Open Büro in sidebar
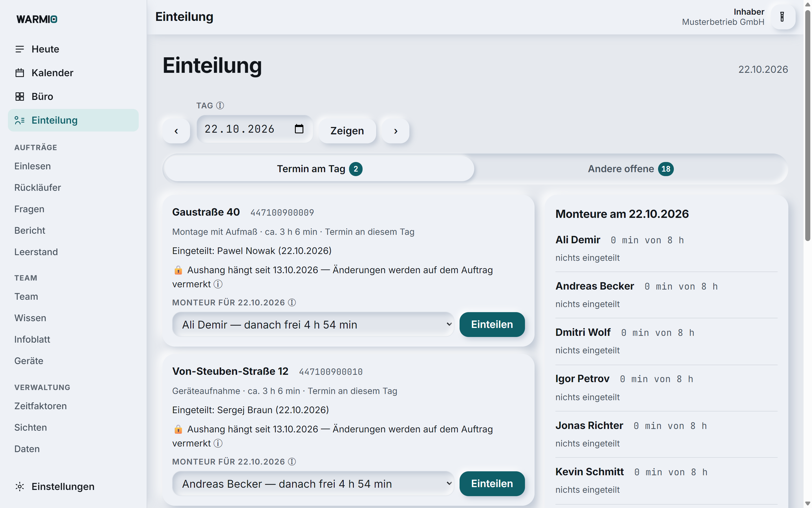812x508 pixels. 73,97
